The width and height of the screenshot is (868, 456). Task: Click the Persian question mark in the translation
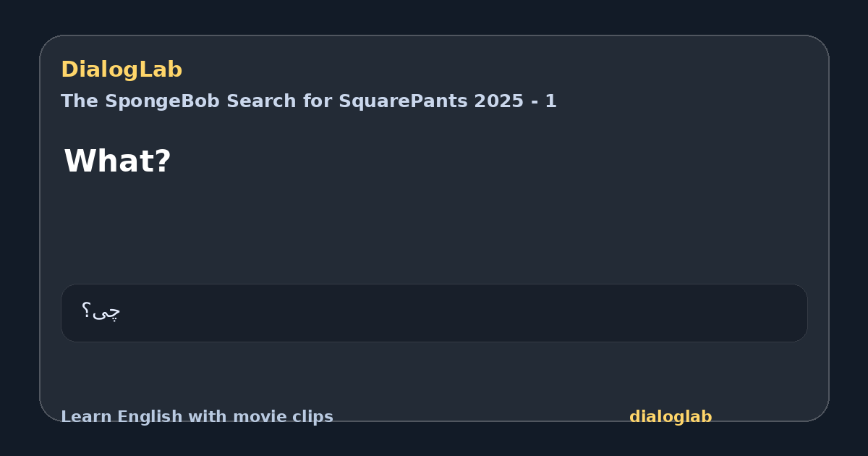point(86,311)
